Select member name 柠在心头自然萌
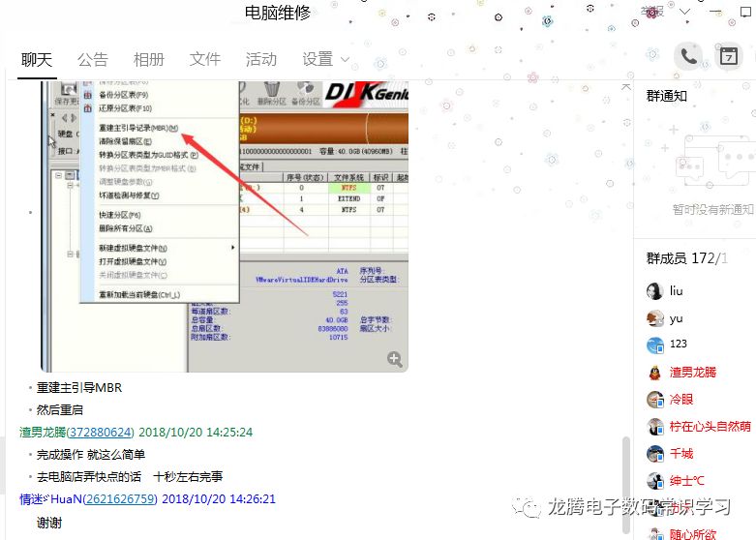Image resolution: width=756 pixels, height=540 pixels. click(711, 427)
